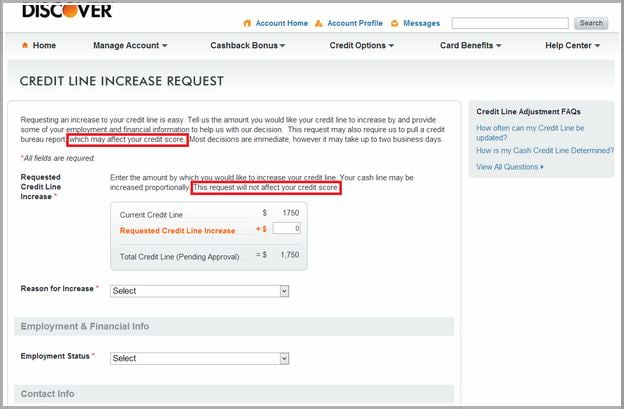Click the orange Home icon in navigation bar
Viewport: 624px width, 409px height.
point(25,45)
